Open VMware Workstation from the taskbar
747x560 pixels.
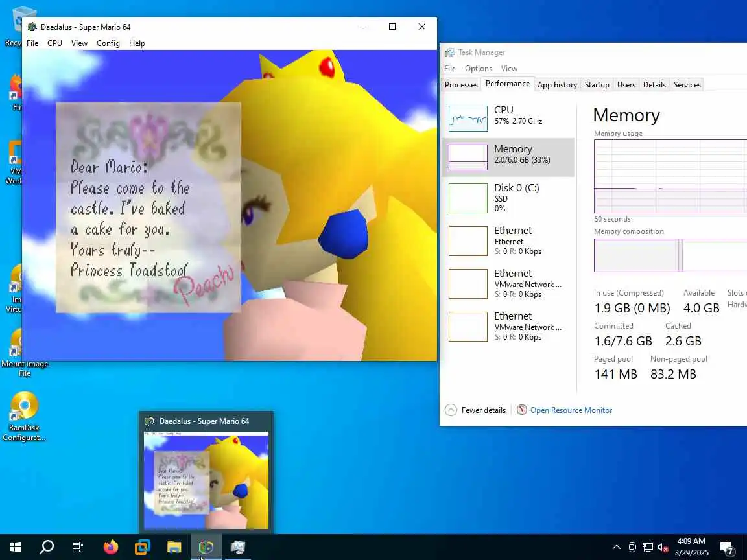pos(143,547)
